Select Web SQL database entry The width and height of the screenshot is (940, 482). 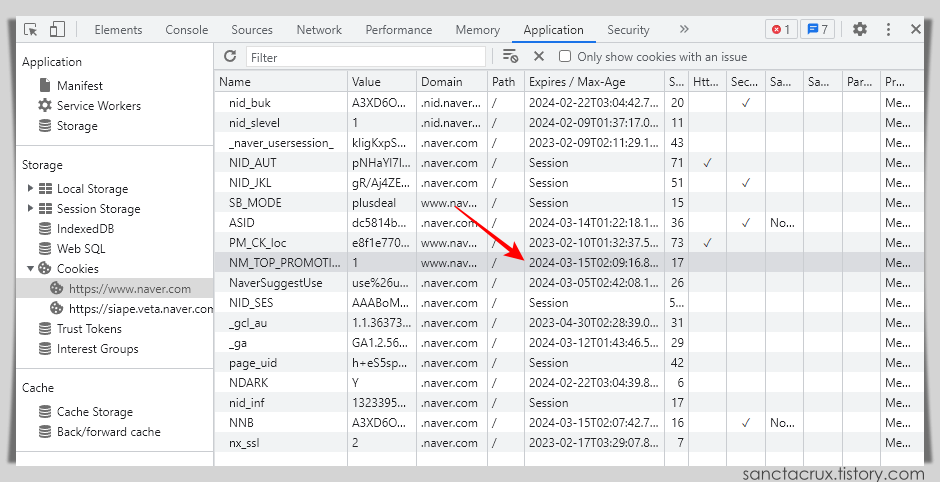click(71, 248)
